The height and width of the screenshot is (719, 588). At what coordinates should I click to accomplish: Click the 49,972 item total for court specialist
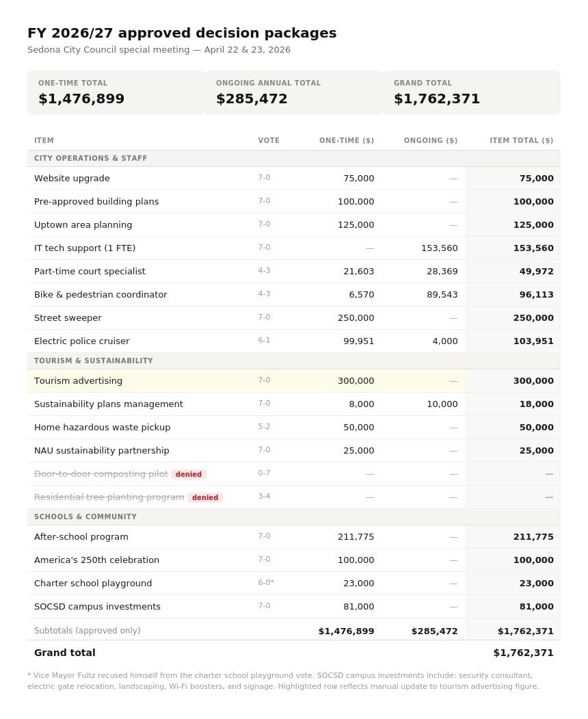(536, 272)
